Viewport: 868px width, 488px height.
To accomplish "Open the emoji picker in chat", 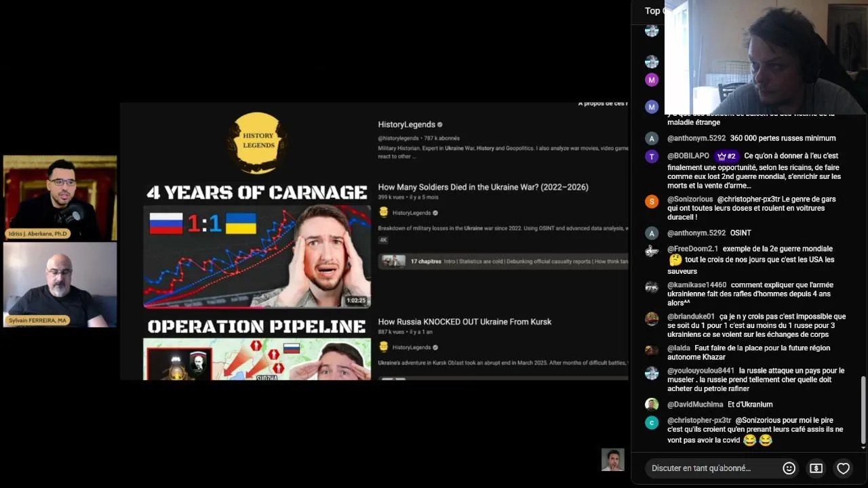I will click(x=789, y=468).
